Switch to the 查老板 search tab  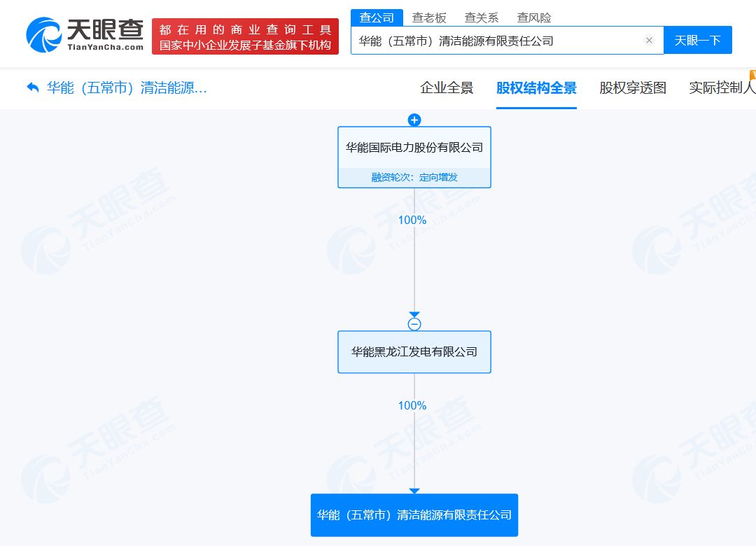coord(429,17)
